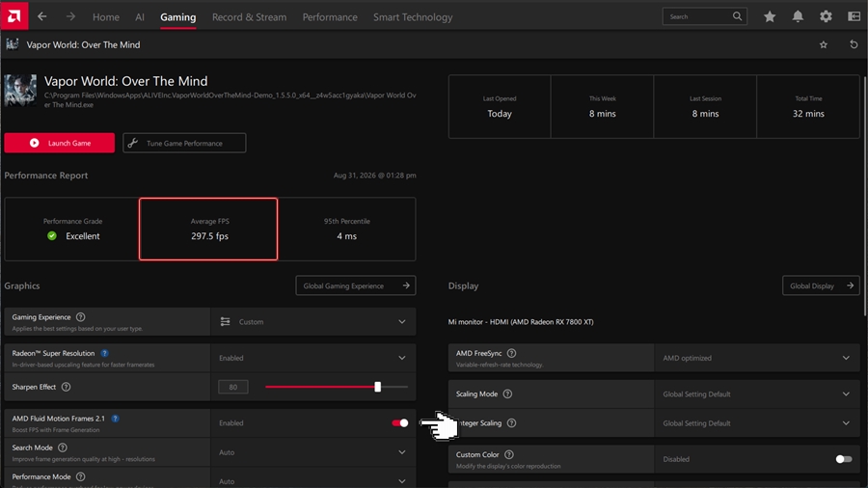Click the page vertical scrollbar

pos(864,196)
